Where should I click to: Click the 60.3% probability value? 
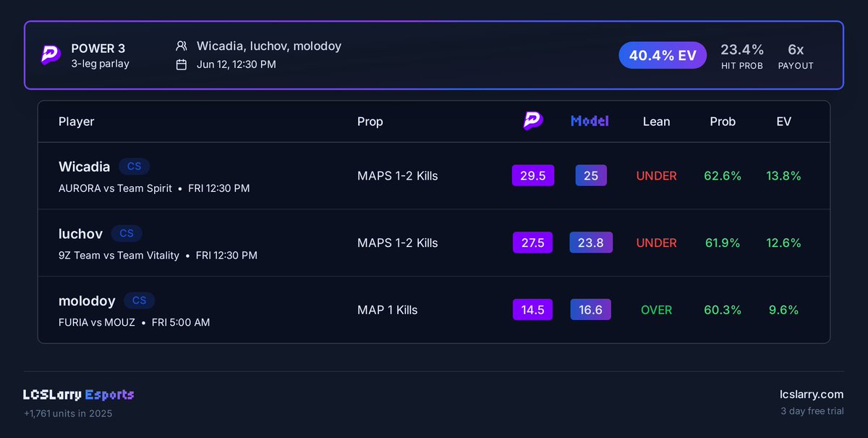pyautogui.click(x=723, y=310)
